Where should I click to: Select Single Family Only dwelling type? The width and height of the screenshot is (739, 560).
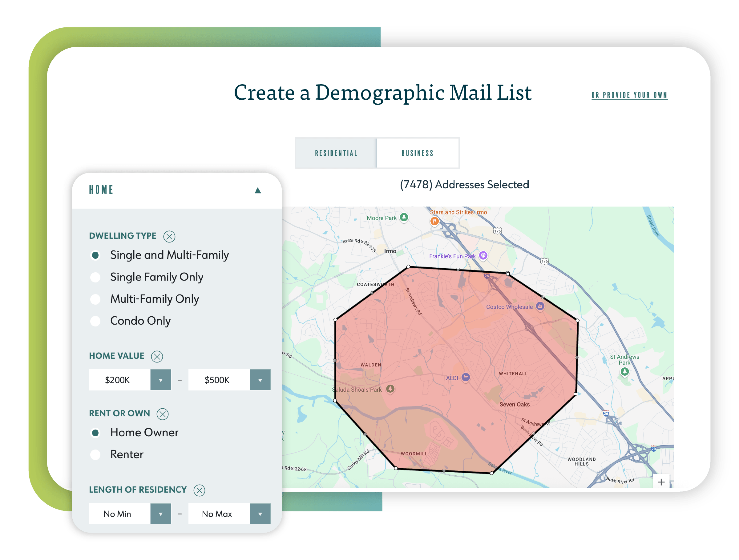95,277
